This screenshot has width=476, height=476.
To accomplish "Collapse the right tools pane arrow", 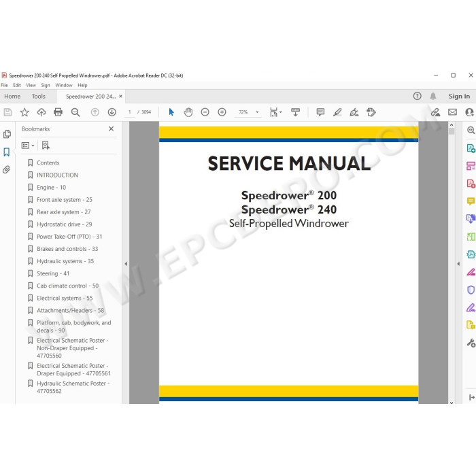I will pos(458,264).
